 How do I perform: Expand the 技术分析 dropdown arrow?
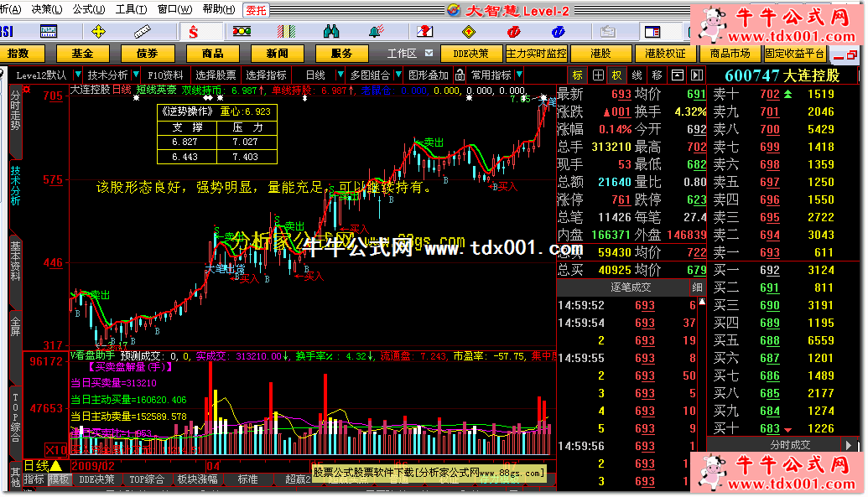click(136, 75)
